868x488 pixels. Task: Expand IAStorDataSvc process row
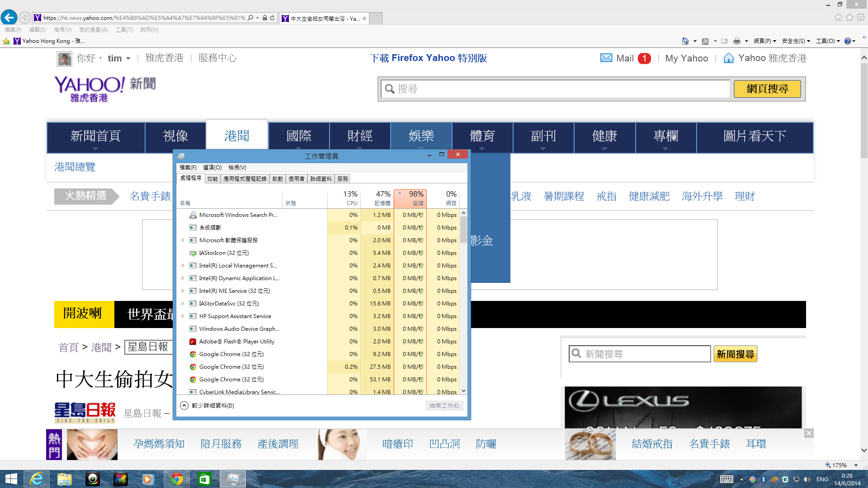pos(183,304)
